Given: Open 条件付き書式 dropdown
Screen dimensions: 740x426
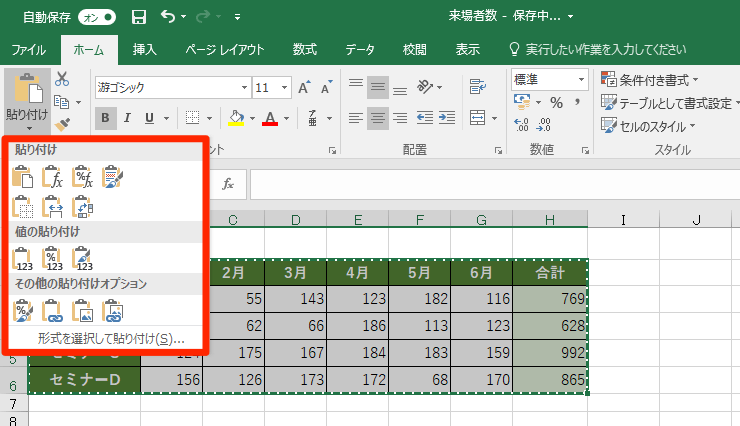Looking at the screenshot, I should pos(649,80).
